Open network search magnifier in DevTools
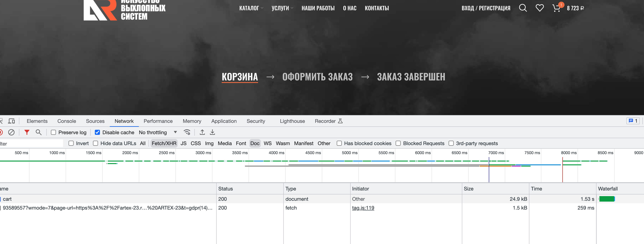Screen dimensions: 644x244 (x=38, y=132)
